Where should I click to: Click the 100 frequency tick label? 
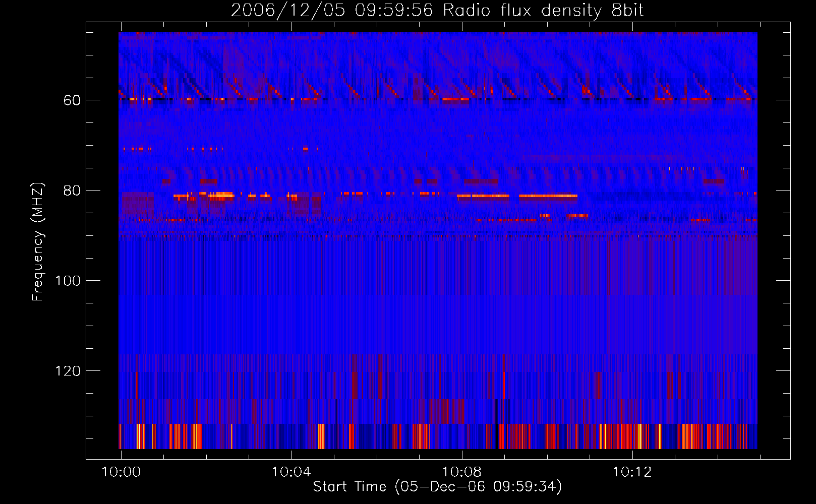point(68,281)
